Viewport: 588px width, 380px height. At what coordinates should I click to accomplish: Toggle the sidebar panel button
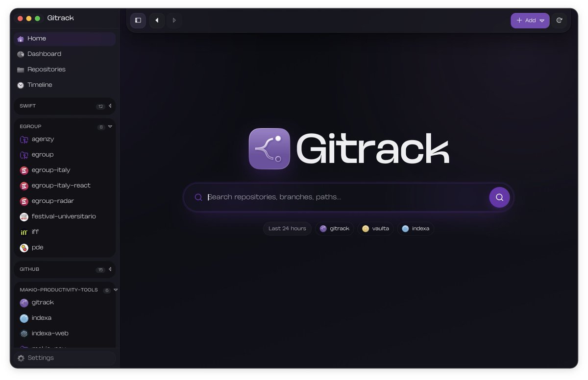138,21
